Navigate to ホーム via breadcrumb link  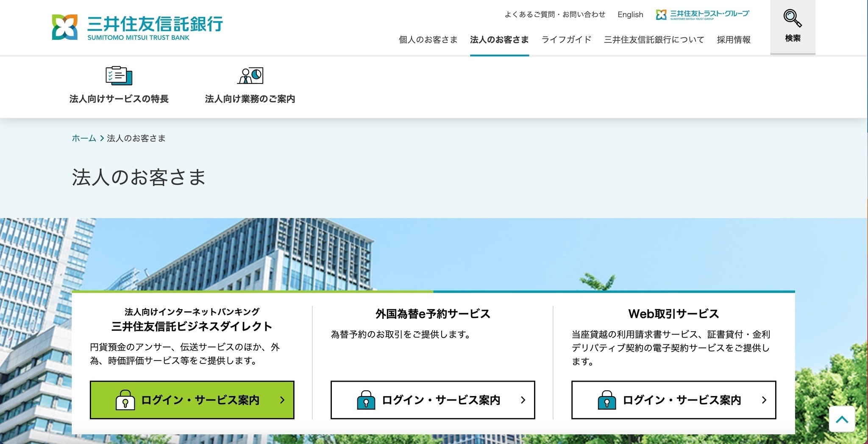83,138
